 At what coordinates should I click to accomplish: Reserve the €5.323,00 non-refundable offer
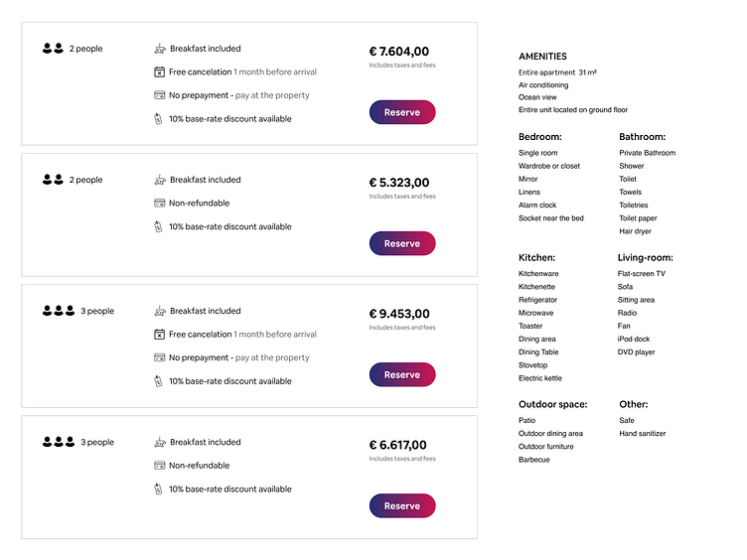pos(402,243)
